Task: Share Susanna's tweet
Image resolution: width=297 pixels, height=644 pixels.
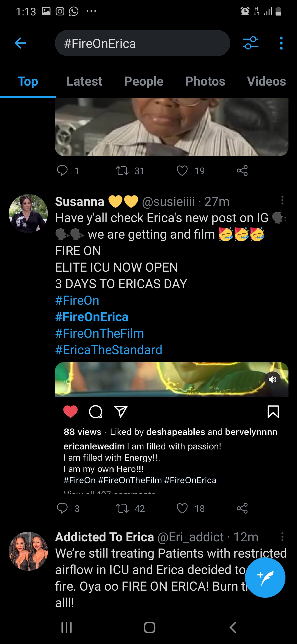Action: (x=242, y=508)
